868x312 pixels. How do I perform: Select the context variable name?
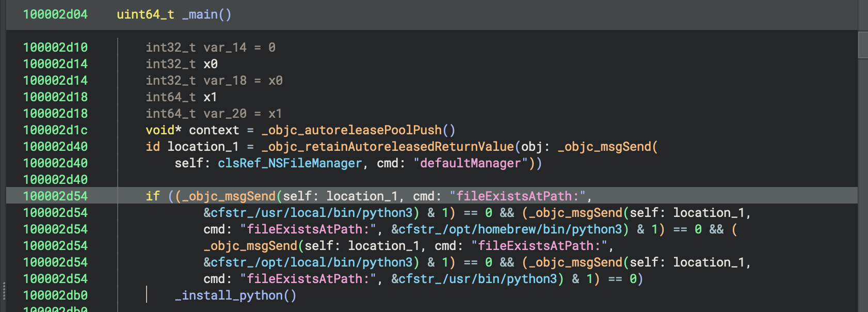[x=214, y=130]
